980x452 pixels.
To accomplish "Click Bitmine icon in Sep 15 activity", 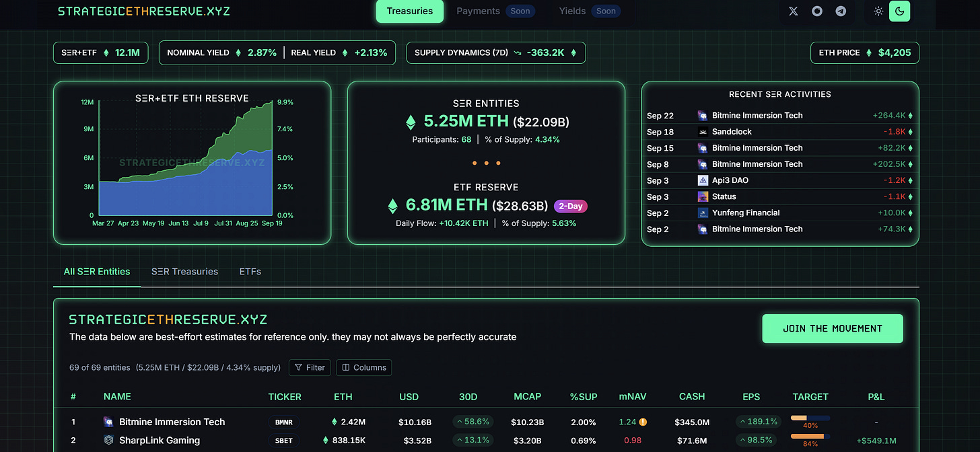I will [x=702, y=148].
